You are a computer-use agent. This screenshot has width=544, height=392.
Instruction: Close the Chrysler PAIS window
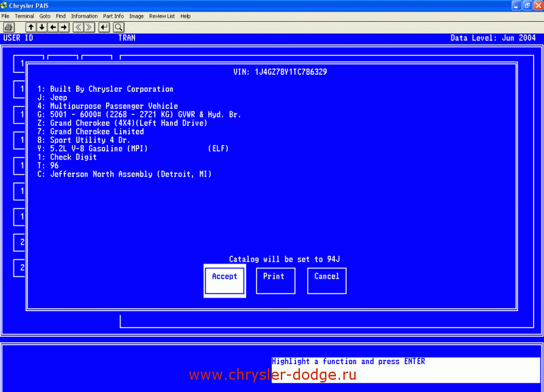click(539, 5)
